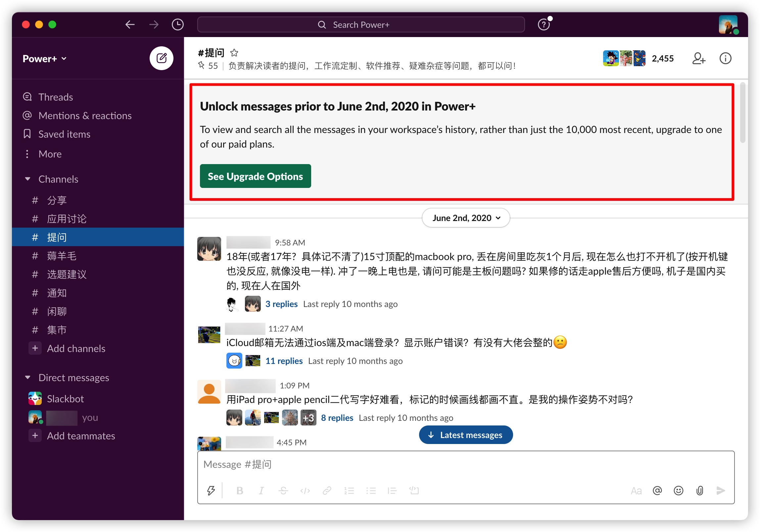
Task: Toggle the Aa formatting toolbar visibility
Action: tap(636, 490)
